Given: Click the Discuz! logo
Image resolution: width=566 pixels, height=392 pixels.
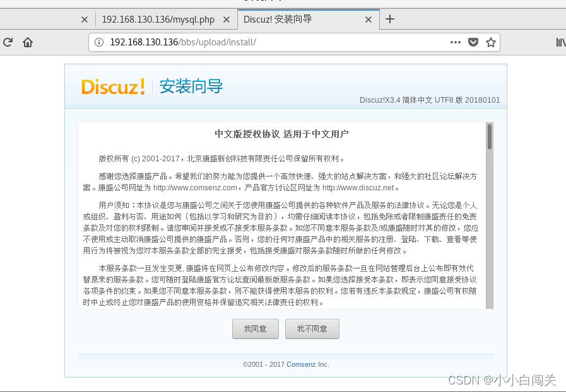Looking at the screenshot, I should (x=113, y=86).
